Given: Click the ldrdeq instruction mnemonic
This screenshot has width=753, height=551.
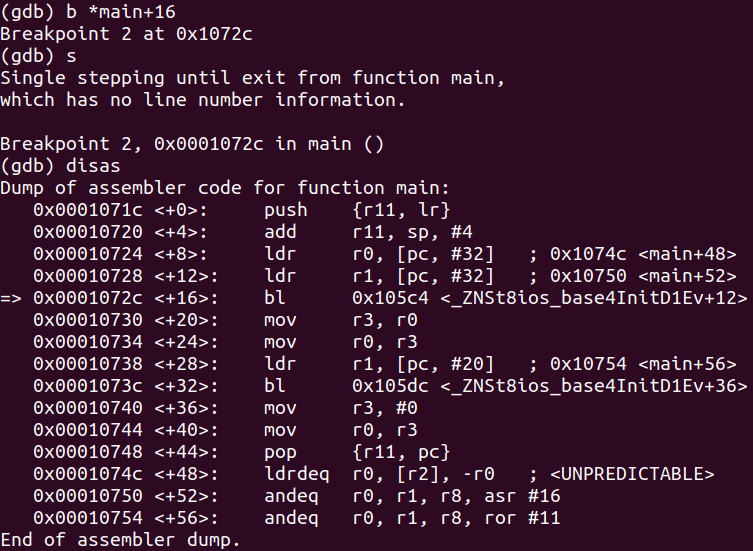Looking at the screenshot, I should (x=297, y=474).
